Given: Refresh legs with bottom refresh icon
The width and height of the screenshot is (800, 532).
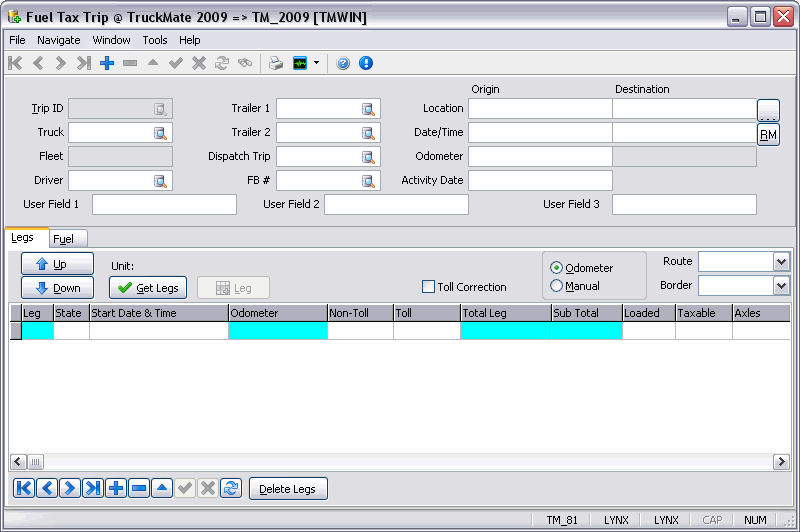Looking at the screenshot, I should pyautogui.click(x=231, y=488).
